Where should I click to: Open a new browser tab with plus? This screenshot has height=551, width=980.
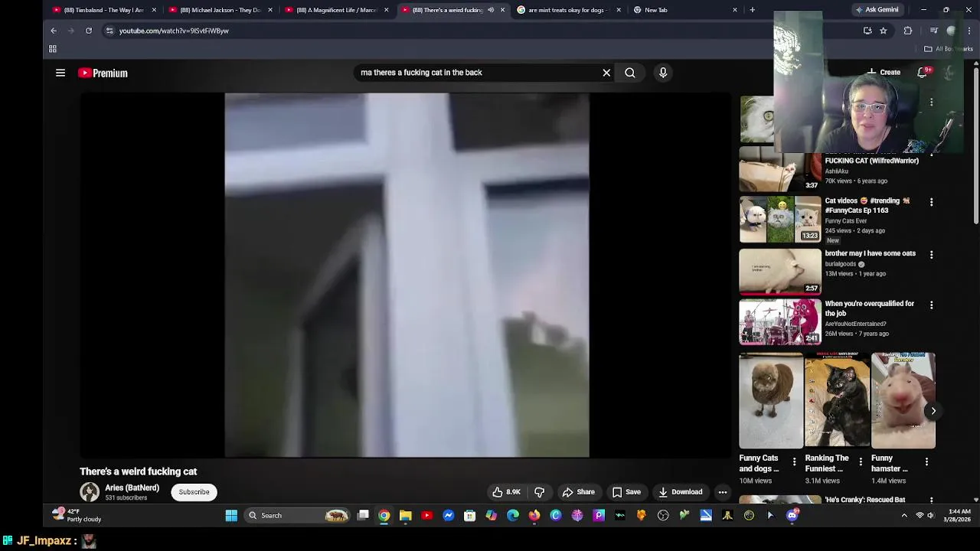click(x=752, y=10)
